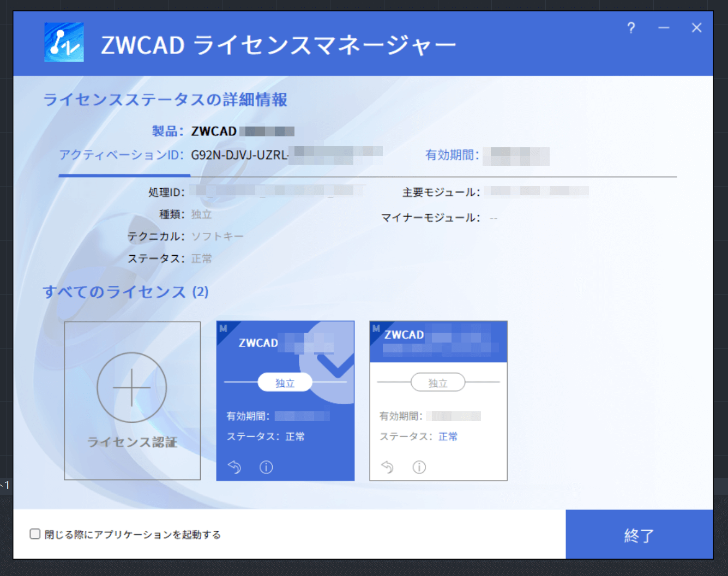The image size is (728, 576).
Task: Click info icon on blue license card
Action: [x=266, y=467]
